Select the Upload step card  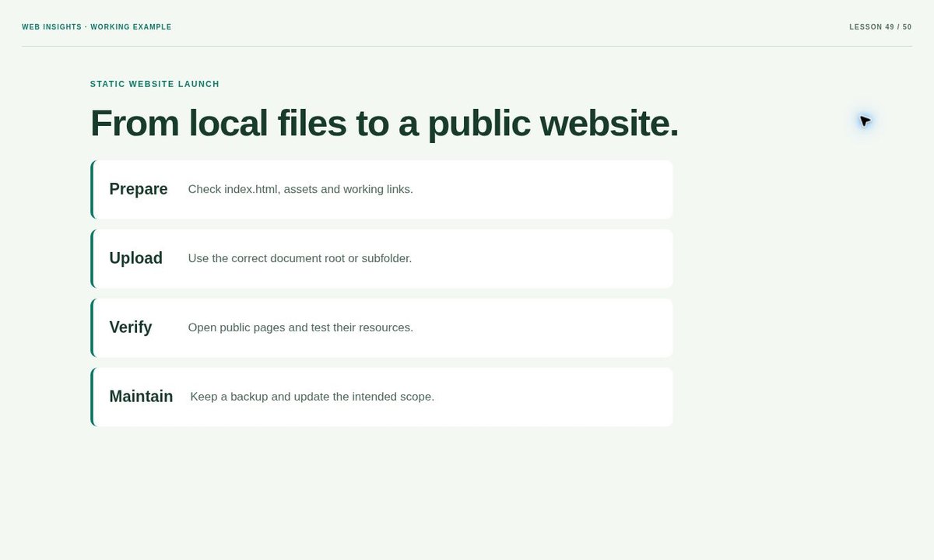(x=381, y=258)
